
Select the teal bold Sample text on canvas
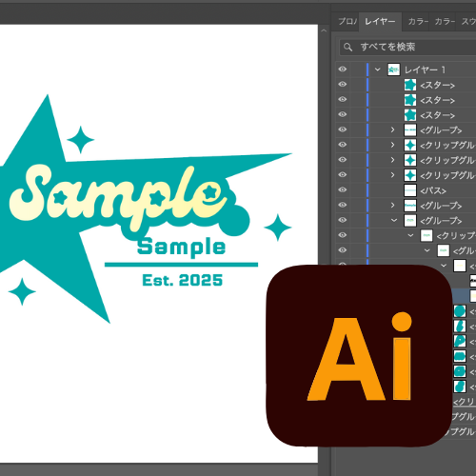click(181, 247)
